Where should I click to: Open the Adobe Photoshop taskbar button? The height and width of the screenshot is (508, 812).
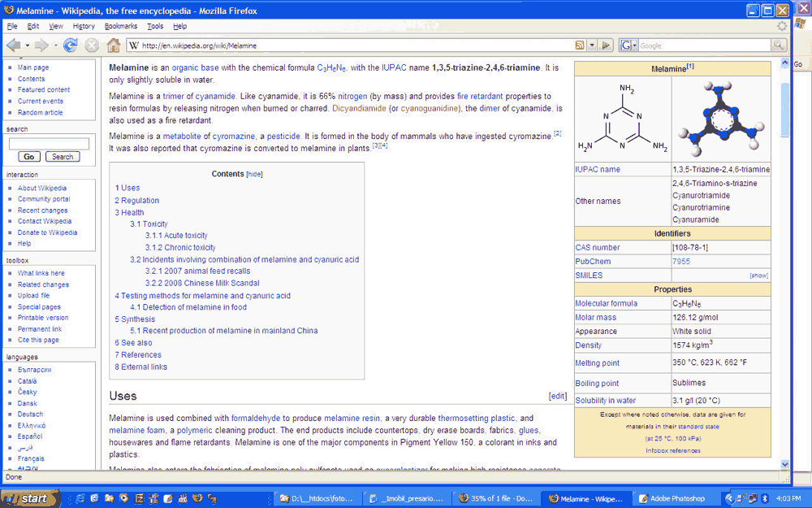tap(672, 498)
